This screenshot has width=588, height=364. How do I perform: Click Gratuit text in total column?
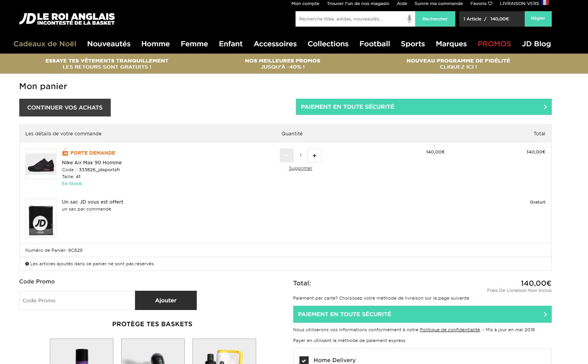point(537,202)
